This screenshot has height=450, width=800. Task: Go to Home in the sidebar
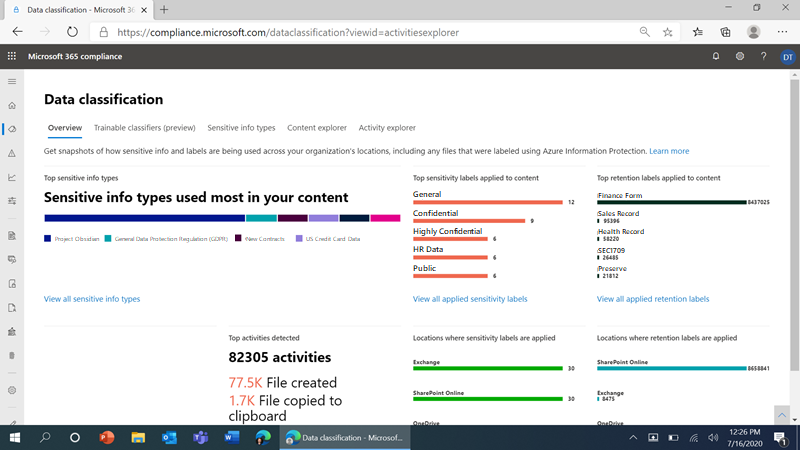12,106
